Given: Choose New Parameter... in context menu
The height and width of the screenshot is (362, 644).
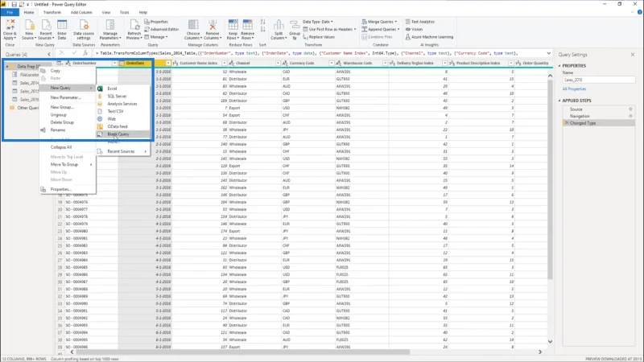Looking at the screenshot, I should [x=68, y=97].
